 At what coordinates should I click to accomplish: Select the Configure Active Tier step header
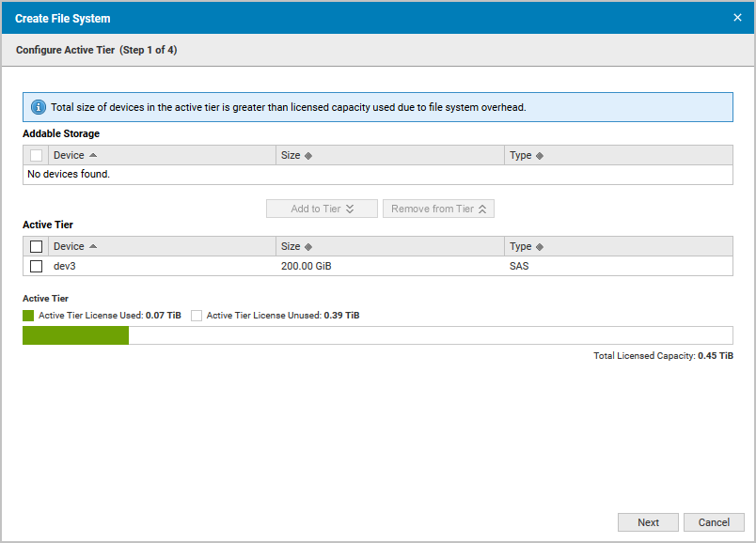[x=99, y=50]
